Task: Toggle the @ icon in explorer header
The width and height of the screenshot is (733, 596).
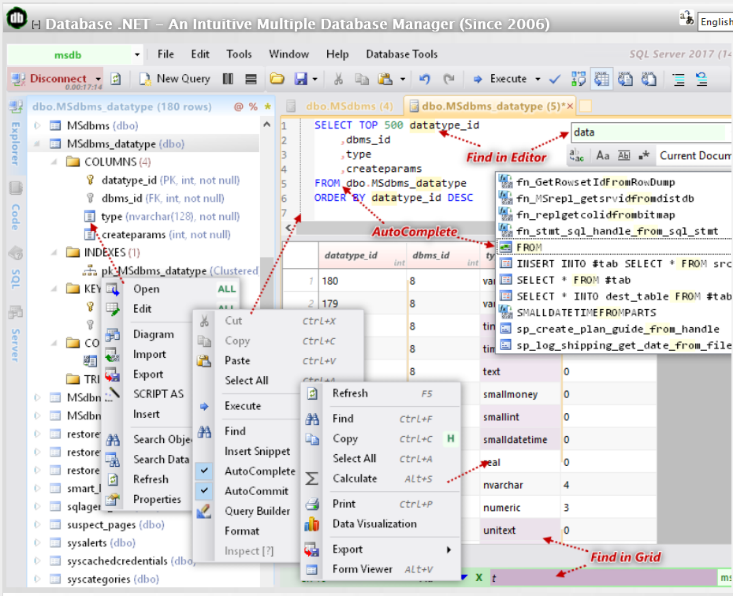Action: (x=238, y=107)
